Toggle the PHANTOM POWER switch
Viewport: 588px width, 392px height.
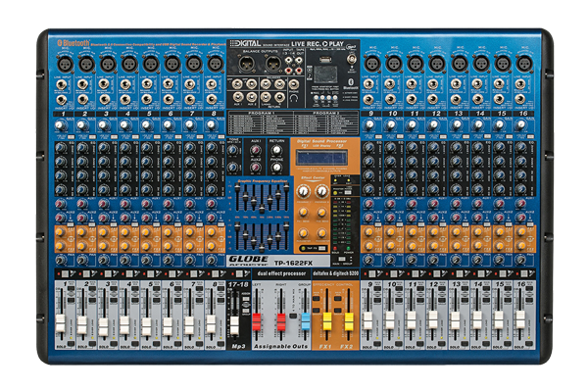click(x=347, y=192)
